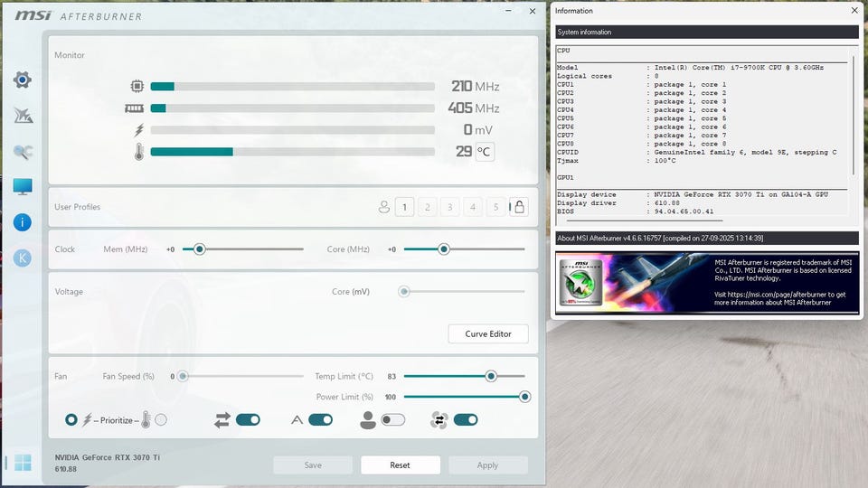Click the profile lock icon
The width and height of the screenshot is (868, 488).
click(519, 207)
